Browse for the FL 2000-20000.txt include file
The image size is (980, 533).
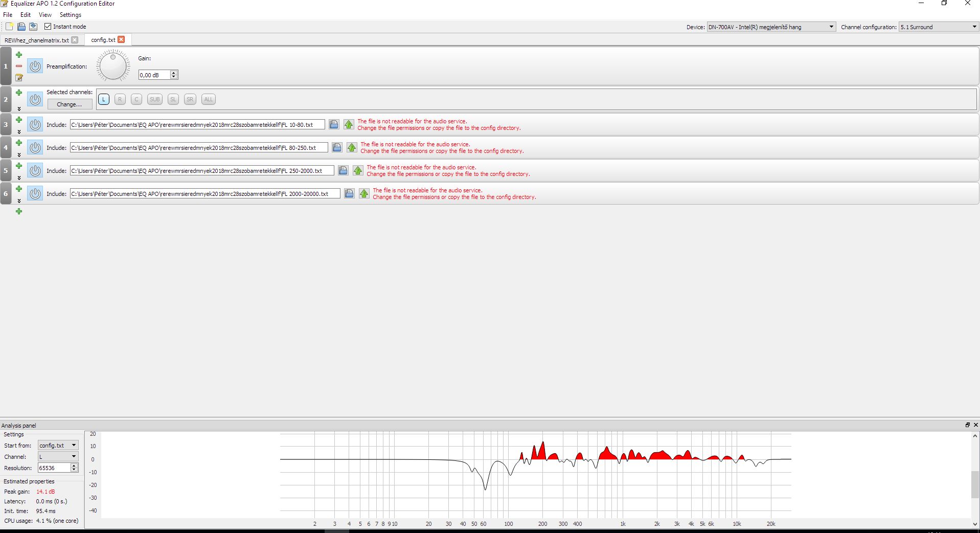pyautogui.click(x=349, y=193)
